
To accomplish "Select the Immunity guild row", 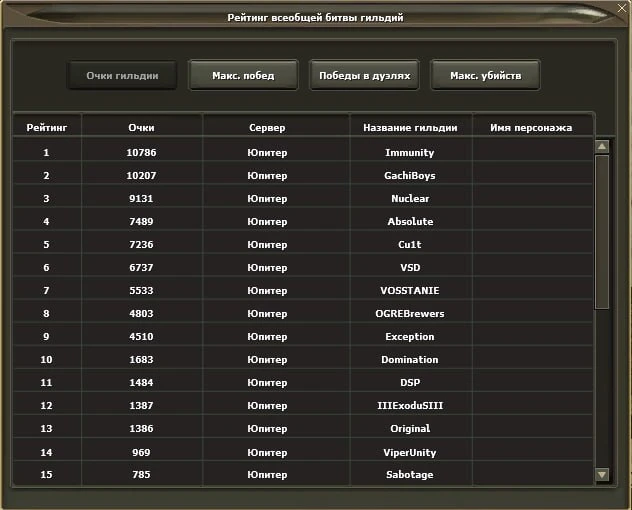I will point(303,152).
